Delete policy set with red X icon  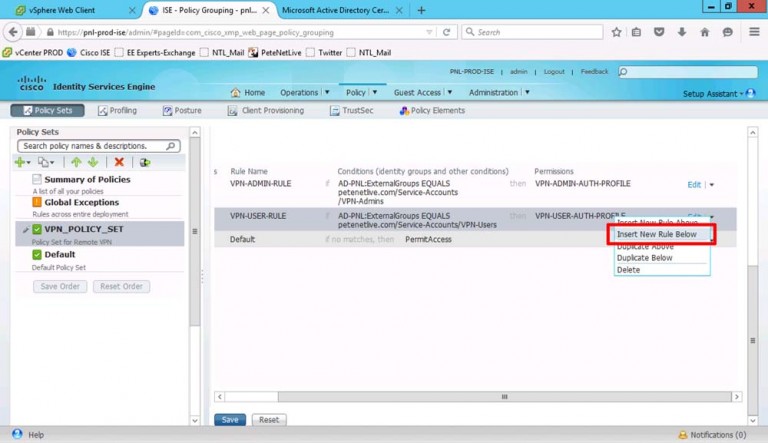(x=119, y=162)
